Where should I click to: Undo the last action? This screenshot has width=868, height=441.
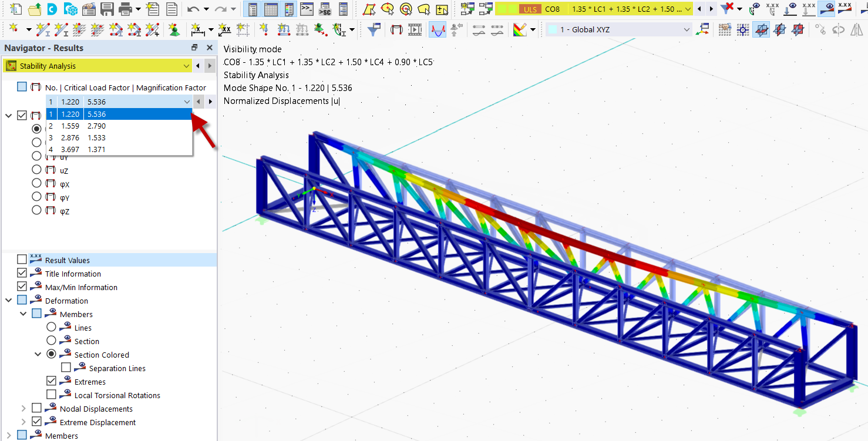coord(193,9)
